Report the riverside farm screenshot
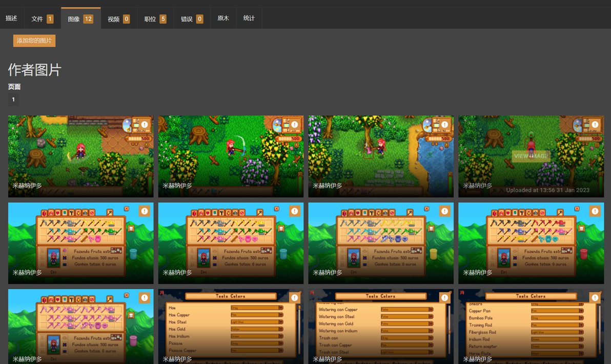Viewport: 611px width, 364px height. pos(444,124)
